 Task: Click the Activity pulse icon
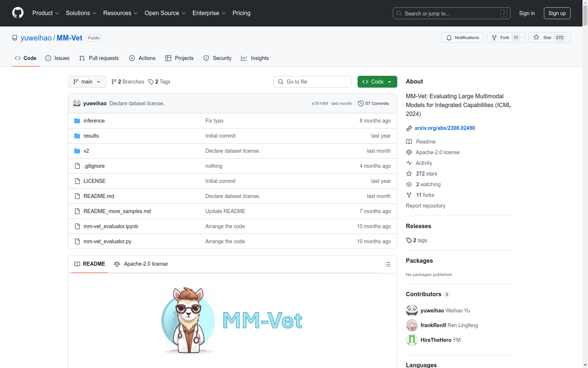click(x=409, y=163)
